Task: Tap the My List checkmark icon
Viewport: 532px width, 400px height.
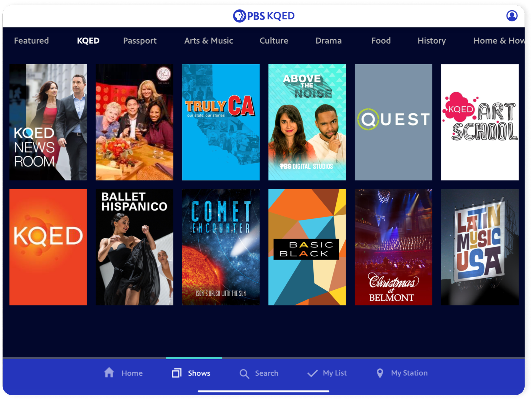Action: coord(312,373)
